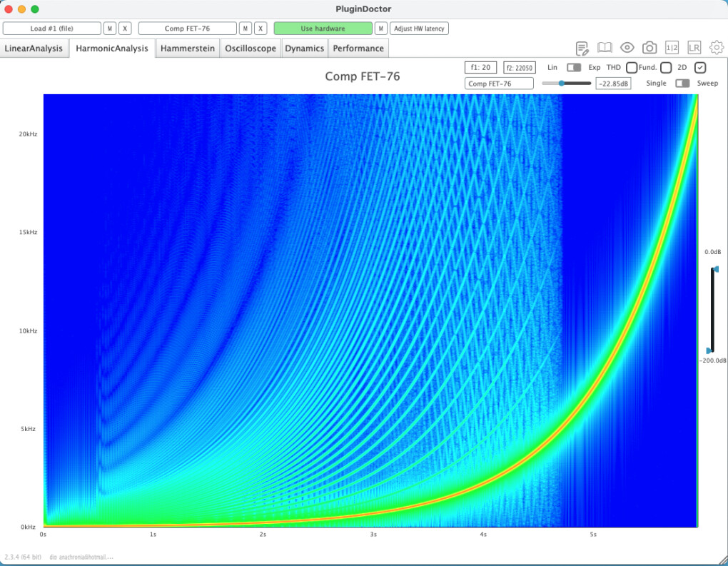Click the 1|2 comparison icon
Viewport: 728px width, 566px height.
tap(672, 48)
